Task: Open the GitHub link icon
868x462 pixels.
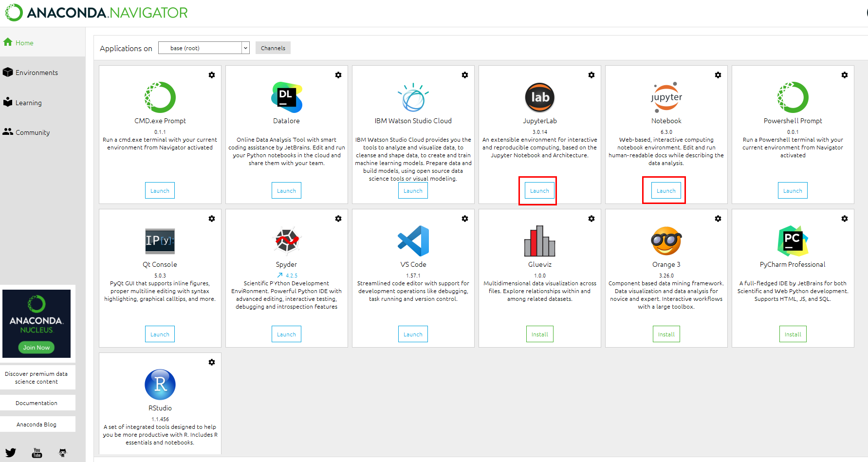Action: pyautogui.click(x=63, y=453)
